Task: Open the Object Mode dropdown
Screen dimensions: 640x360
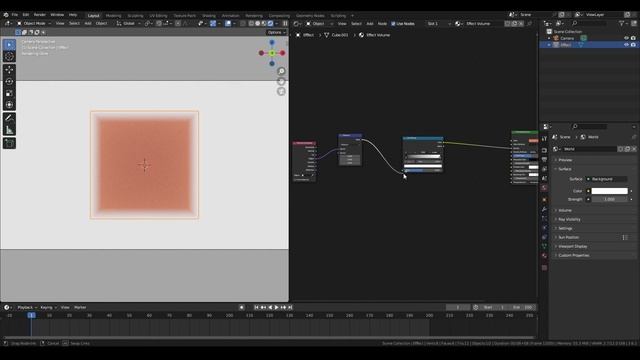Action: [33, 23]
